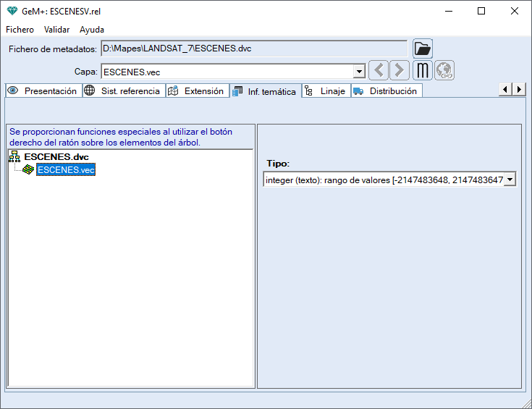The width and height of the screenshot is (532, 409).
Task: Click the globe icon button beside Capa
Action: tap(444, 71)
